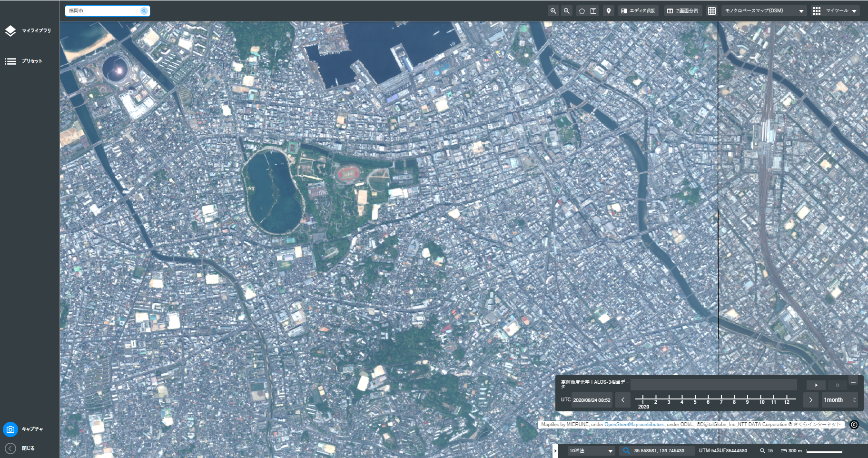868x458 pixels.
Task: Play the timeline animation
Action: click(816, 385)
